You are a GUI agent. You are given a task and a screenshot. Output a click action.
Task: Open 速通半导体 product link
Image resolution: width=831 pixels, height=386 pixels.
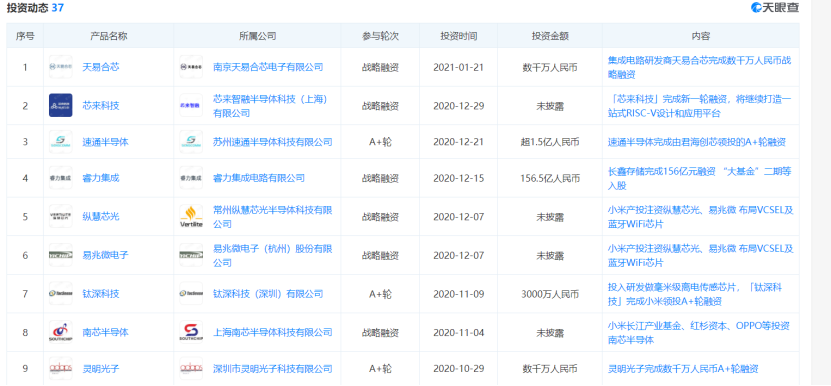click(x=105, y=142)
